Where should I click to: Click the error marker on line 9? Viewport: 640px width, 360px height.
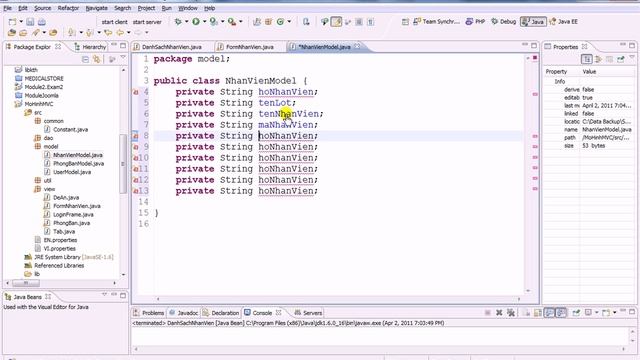[x=136, y=147]
